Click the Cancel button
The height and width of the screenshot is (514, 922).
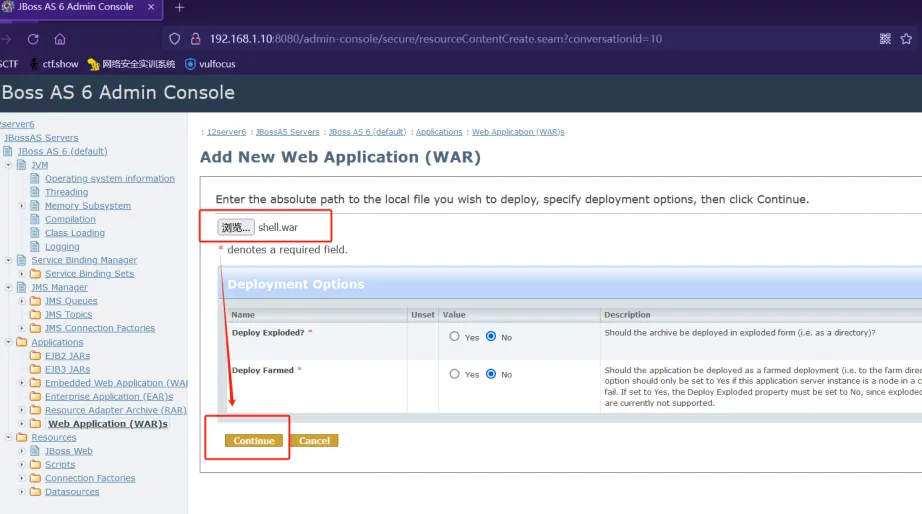pyautogui.click(x=314, y=440)
